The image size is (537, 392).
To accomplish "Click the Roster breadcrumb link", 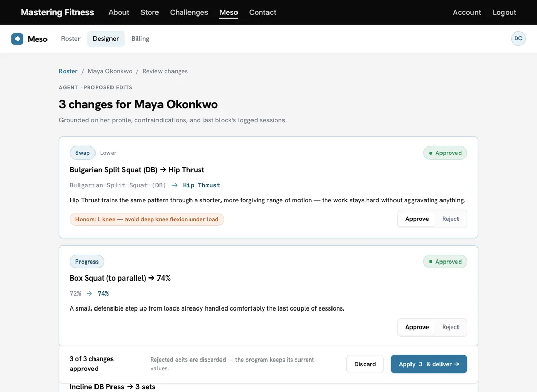I will tap(68, 71).
